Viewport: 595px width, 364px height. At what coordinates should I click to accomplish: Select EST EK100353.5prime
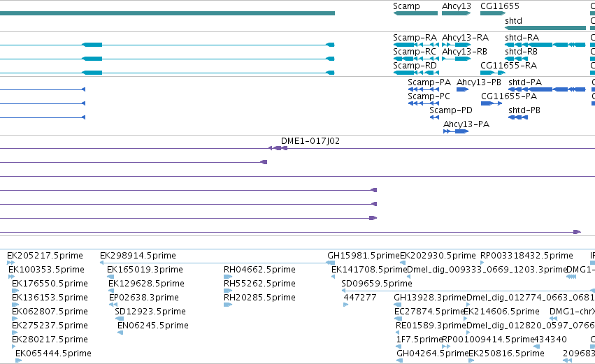coord(46,270)
